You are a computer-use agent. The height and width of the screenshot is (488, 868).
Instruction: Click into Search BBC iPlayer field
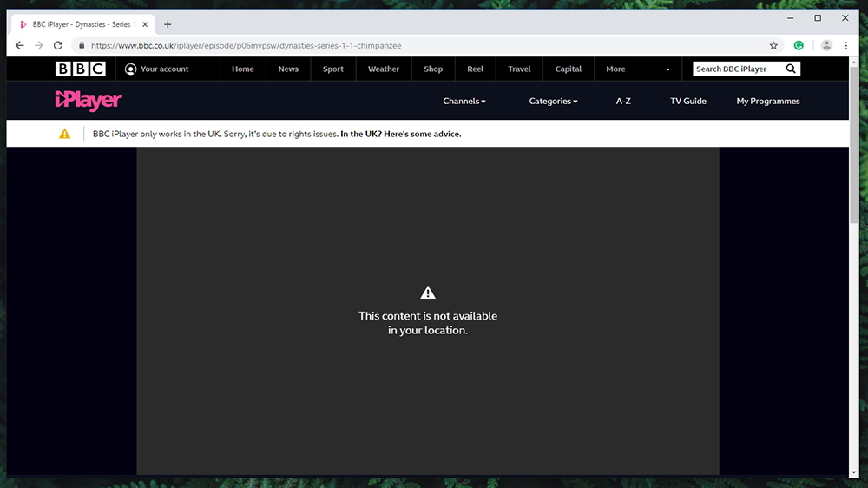pyautogui.click(x=738, y=69)
